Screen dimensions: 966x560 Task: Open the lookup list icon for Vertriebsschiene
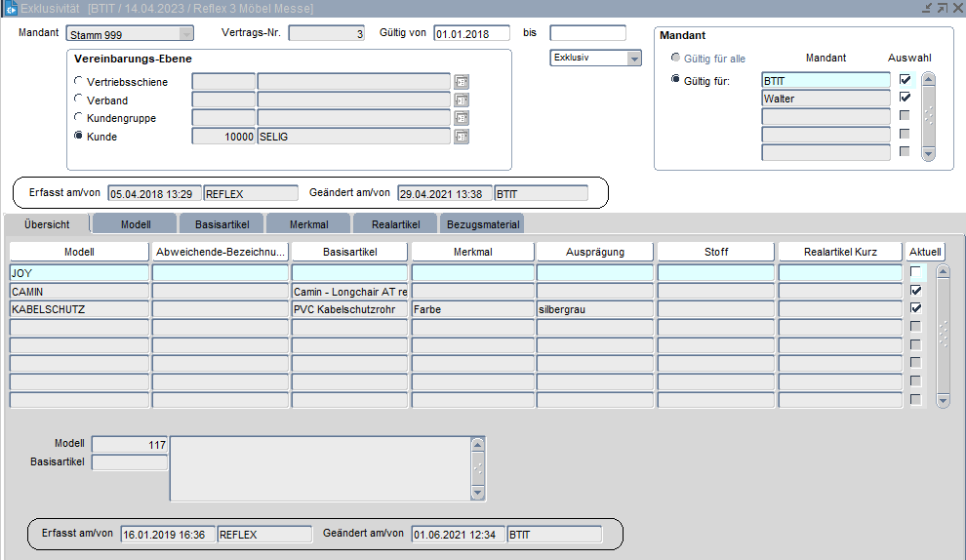(x=463, y=82)
